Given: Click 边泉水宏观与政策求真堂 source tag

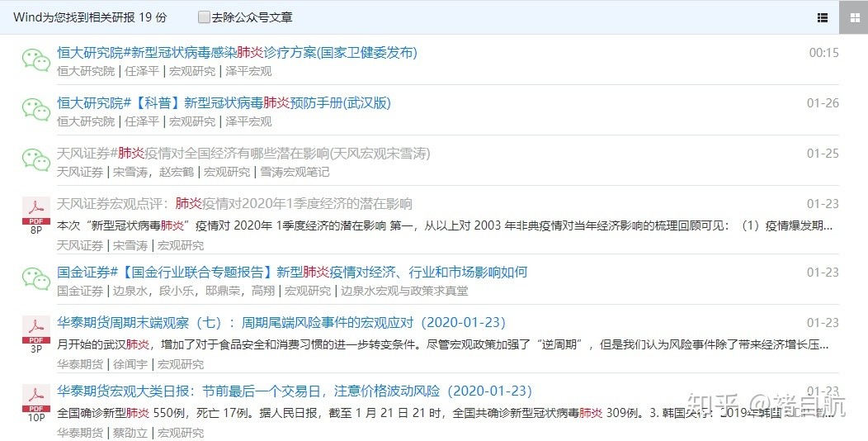Looking at the screenshot, I should point(404,291).
